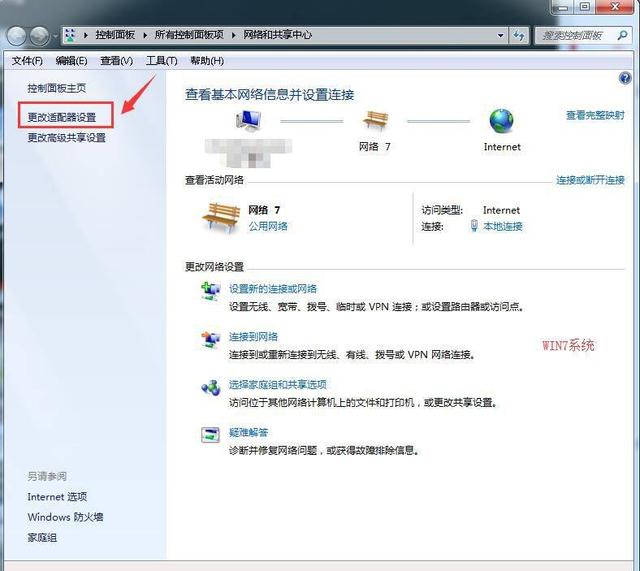
Task: Expand the chevron after 所有控制面板项 breadcrumb
Action: 233,36
